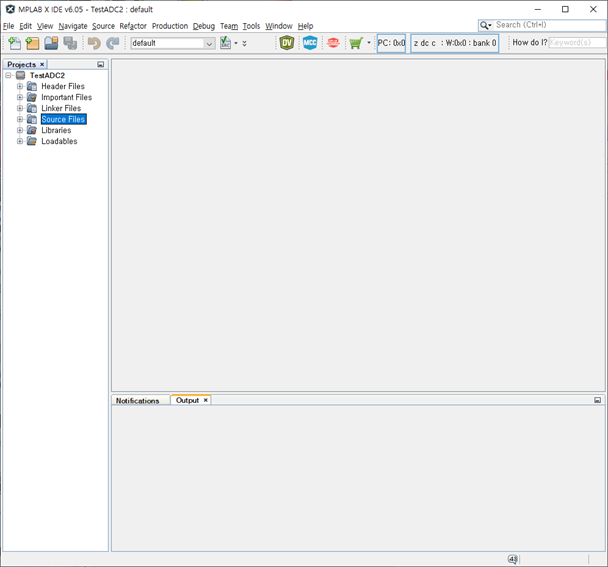This screenshot has width=608, height=567.
Task: Click the New File toolbar icon
Action: [x=14, y=43]
